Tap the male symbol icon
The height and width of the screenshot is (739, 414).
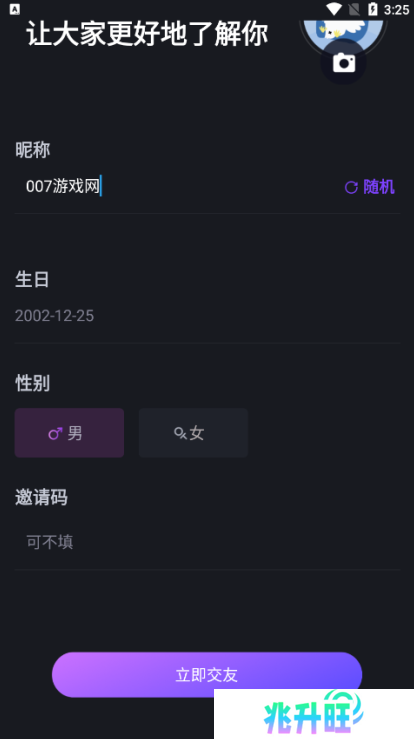(55, 433)
